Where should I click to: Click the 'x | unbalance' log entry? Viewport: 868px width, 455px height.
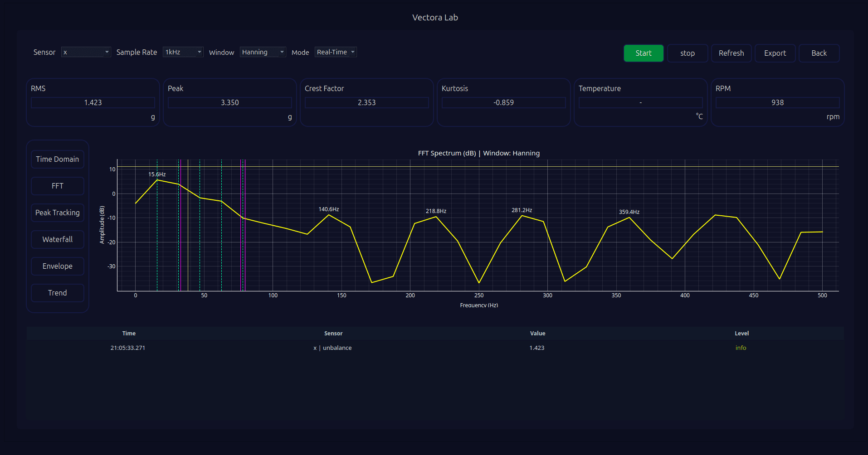coord(332,348)
